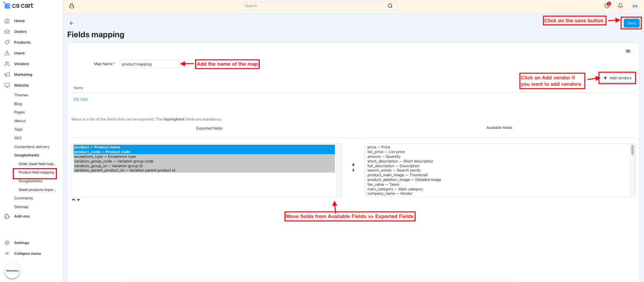
Task: Click the back arrow above Fields mapping
Action: (71, 23)
